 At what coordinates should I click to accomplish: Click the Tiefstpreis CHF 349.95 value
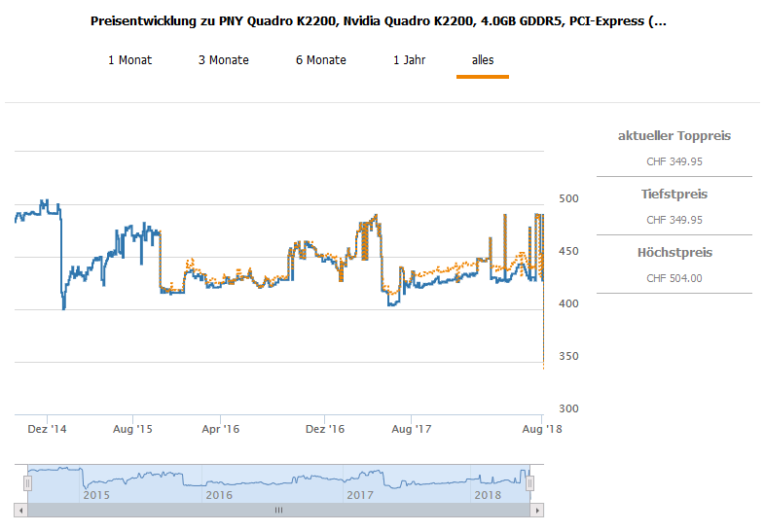point(674,220)
